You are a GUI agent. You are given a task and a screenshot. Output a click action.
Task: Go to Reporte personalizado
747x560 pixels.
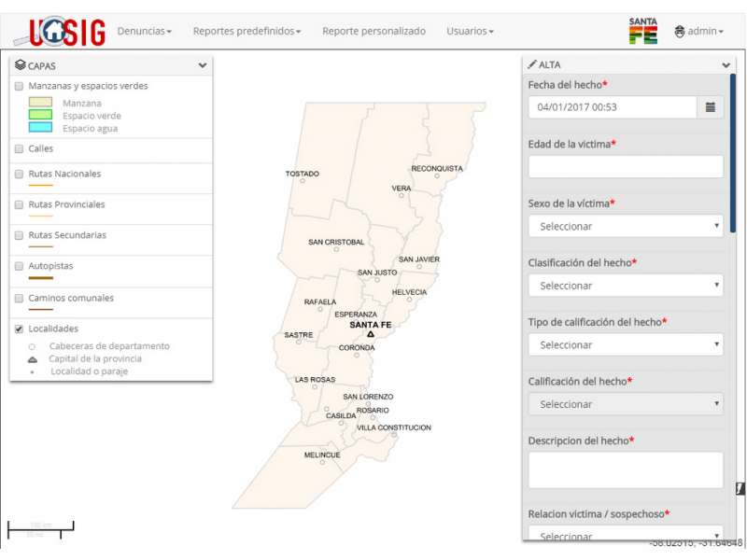[373, 31]
